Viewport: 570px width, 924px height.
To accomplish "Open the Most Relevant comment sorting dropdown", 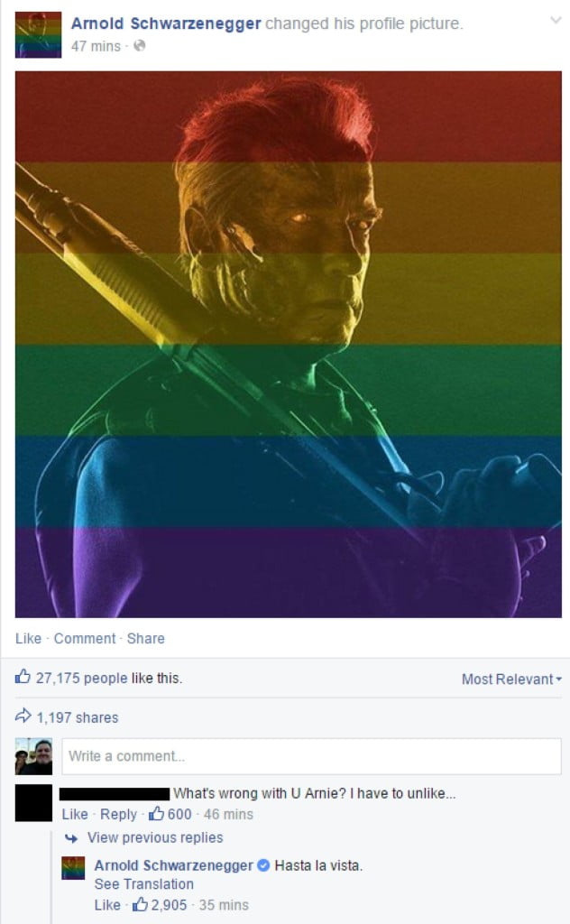I will click(x=511, y=679).
